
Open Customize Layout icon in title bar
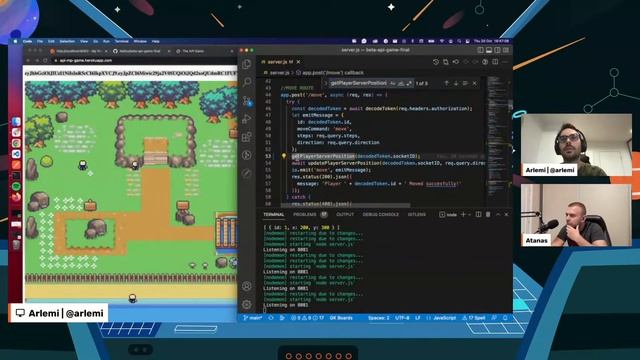506,50
